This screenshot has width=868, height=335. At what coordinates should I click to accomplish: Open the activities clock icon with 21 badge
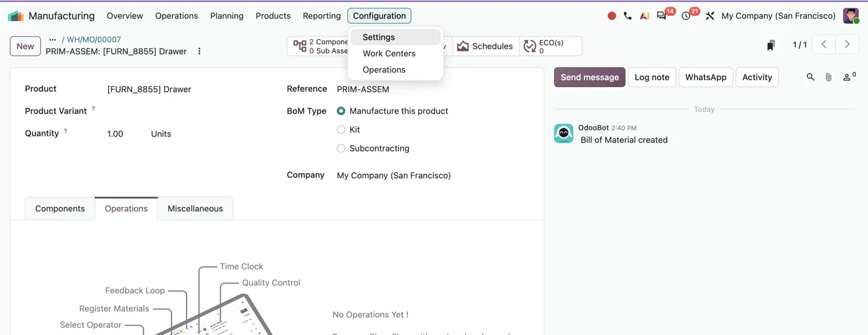(x=686, y=16)
